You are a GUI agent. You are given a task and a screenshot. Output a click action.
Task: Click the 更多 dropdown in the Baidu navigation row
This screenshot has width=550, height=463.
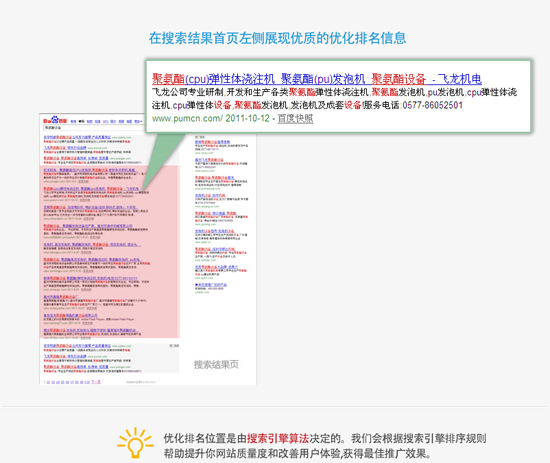click(139, 121)
